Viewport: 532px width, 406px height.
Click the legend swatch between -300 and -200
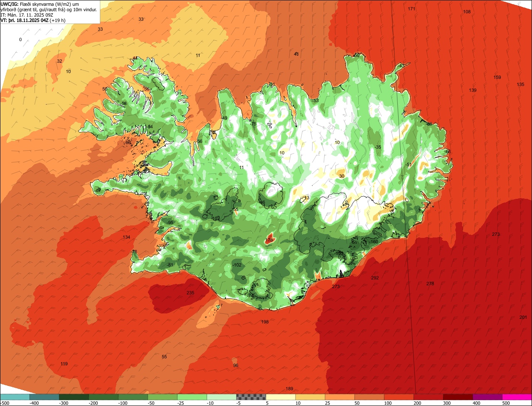point(74,397)
